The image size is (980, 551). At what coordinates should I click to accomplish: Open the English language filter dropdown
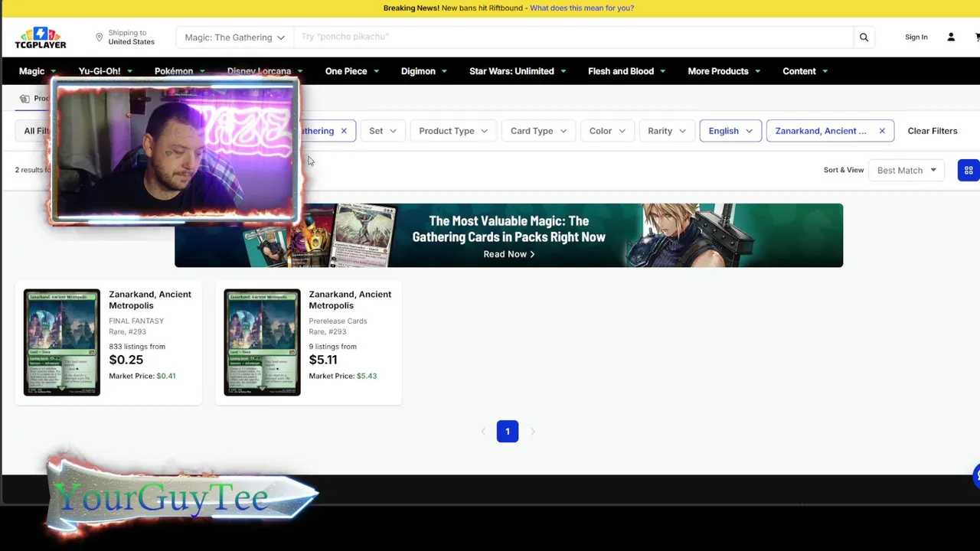730,131
